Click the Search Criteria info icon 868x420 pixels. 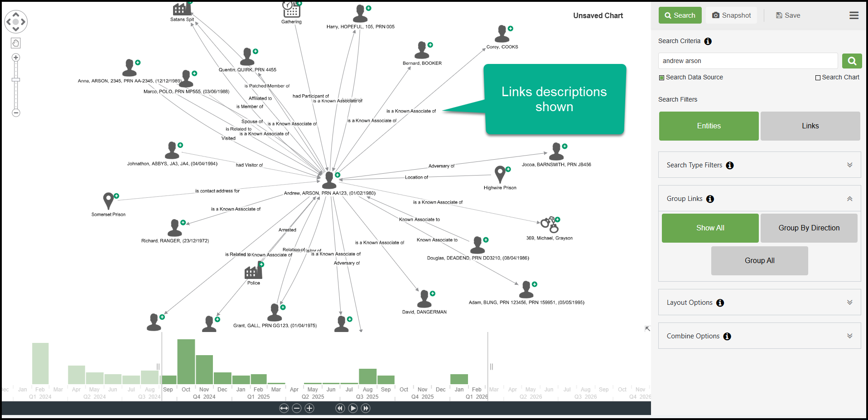pos(708,41)
